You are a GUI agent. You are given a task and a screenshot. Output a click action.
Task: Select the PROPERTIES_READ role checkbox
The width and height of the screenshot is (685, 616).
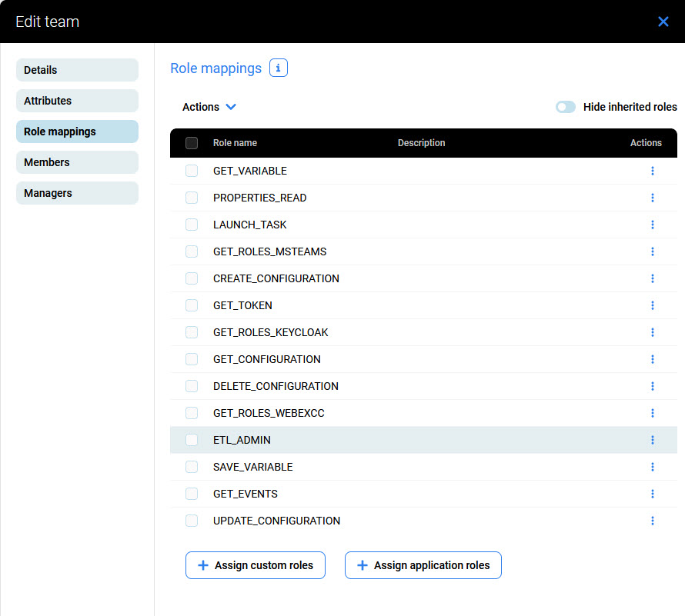tap(192, 198)
